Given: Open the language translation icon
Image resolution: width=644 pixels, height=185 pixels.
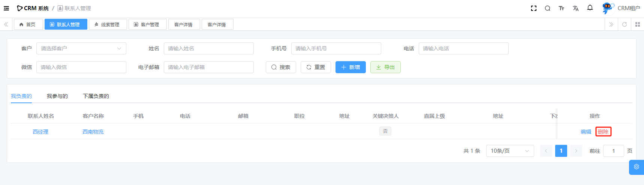Looking at the screenshot, I should tap(576, 8).
